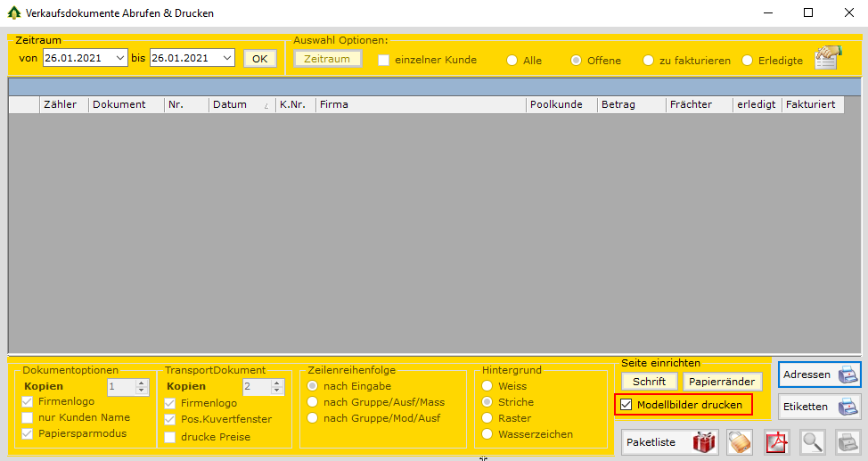Image resolution: width=868 pixels, height=461 pixels.
Task: Maximize the Verkaufsdokumente window
Action: pyautogui.click(x=808, y=12)
